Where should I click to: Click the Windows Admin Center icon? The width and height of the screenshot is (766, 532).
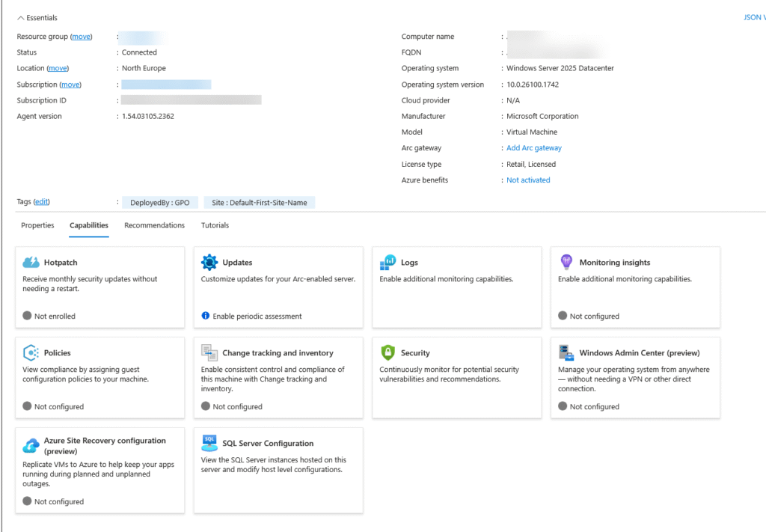coord(566,352)
